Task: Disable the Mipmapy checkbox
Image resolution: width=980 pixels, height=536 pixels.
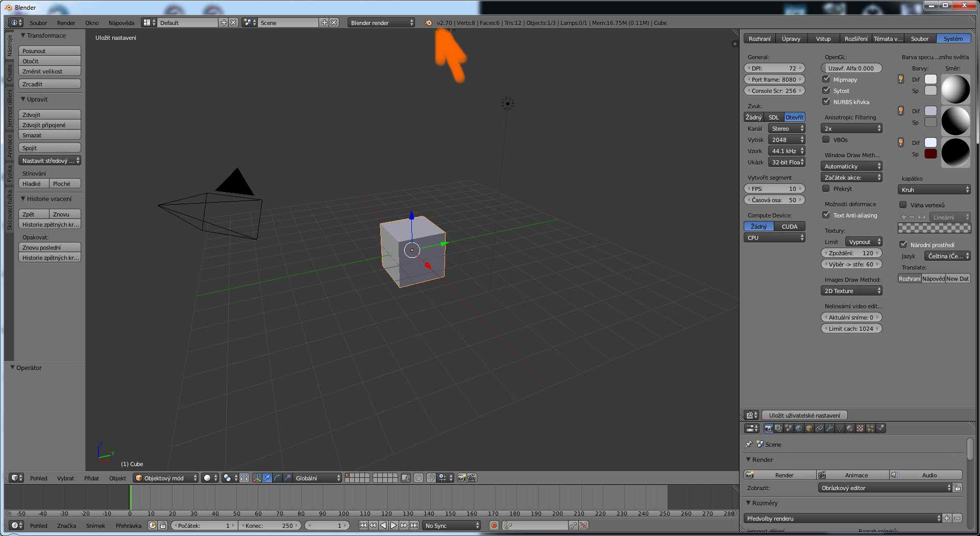Action: (826, 79)
